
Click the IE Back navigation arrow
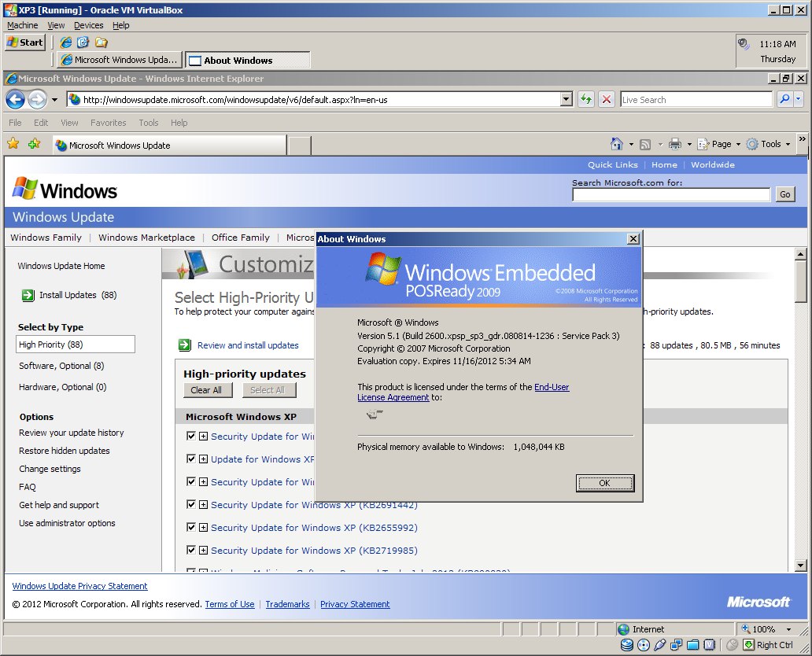coord(16,99)
